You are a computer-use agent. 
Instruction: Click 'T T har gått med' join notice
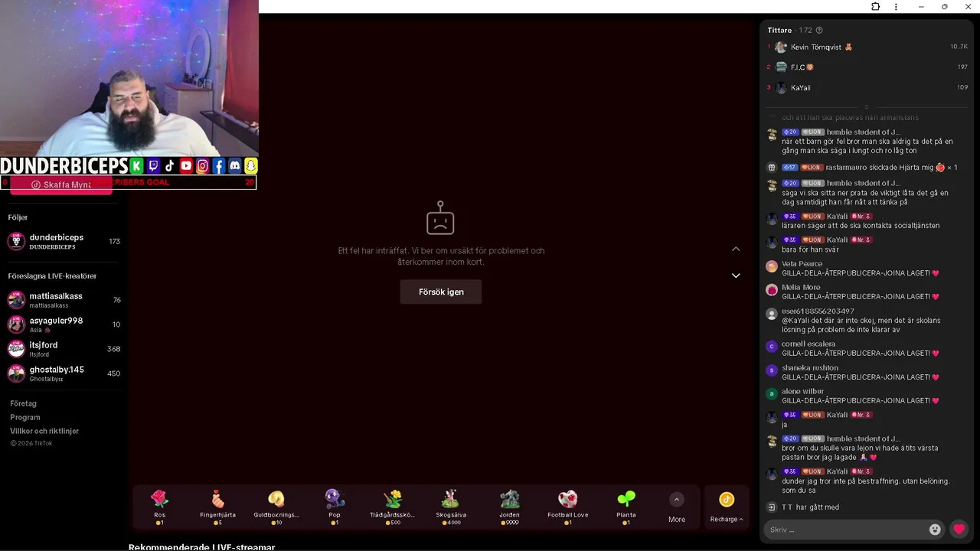(810, 507)
